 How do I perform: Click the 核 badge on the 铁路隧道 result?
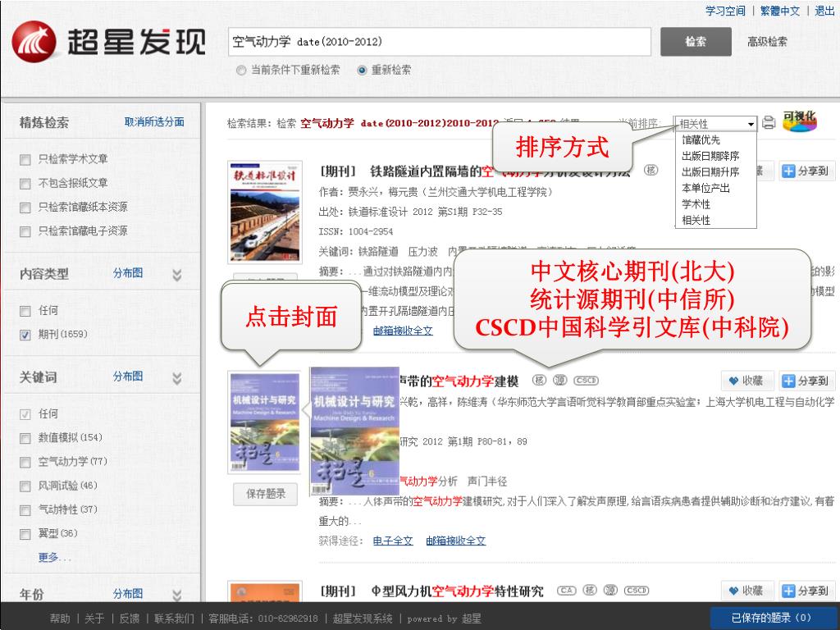click(x=651, y=171)
